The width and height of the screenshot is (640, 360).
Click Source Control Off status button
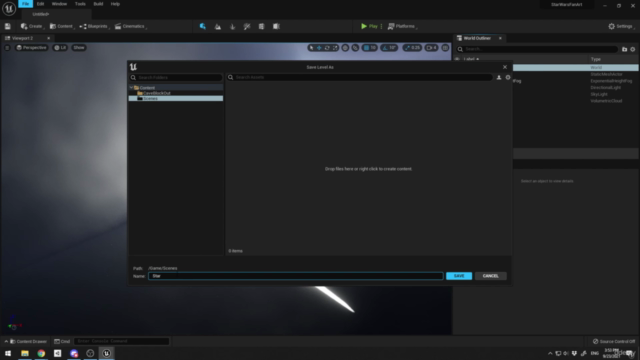click(614, 341)
